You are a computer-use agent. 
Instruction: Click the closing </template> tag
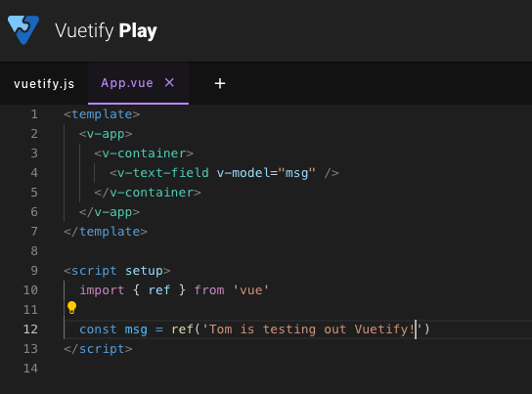(106, 232)
